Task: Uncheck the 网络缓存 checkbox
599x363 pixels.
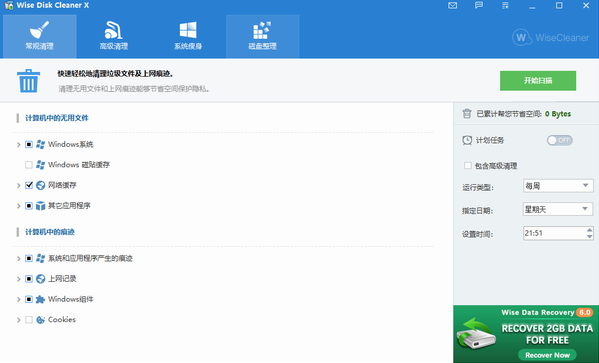Action: (x=29, y=185)
